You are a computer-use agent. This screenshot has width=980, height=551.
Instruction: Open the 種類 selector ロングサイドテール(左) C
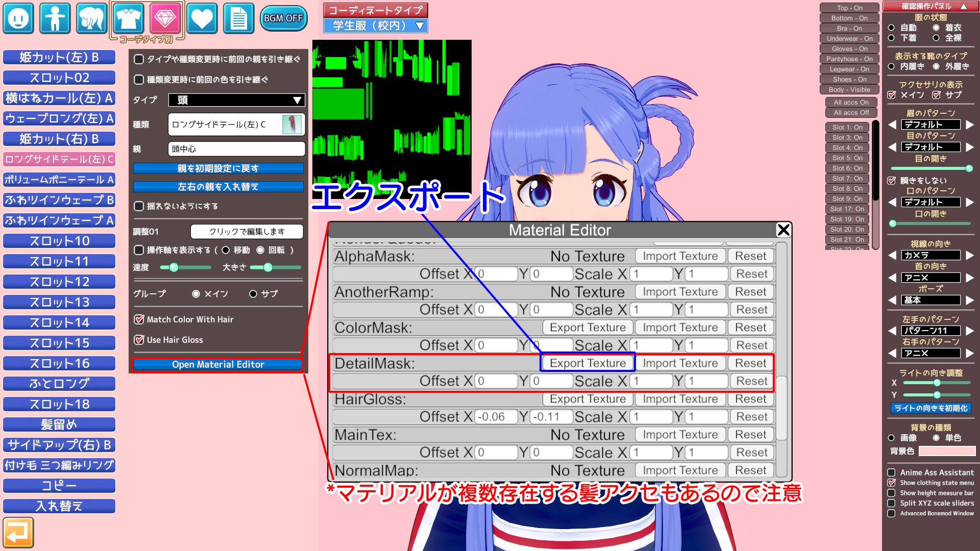click(236, 124)
